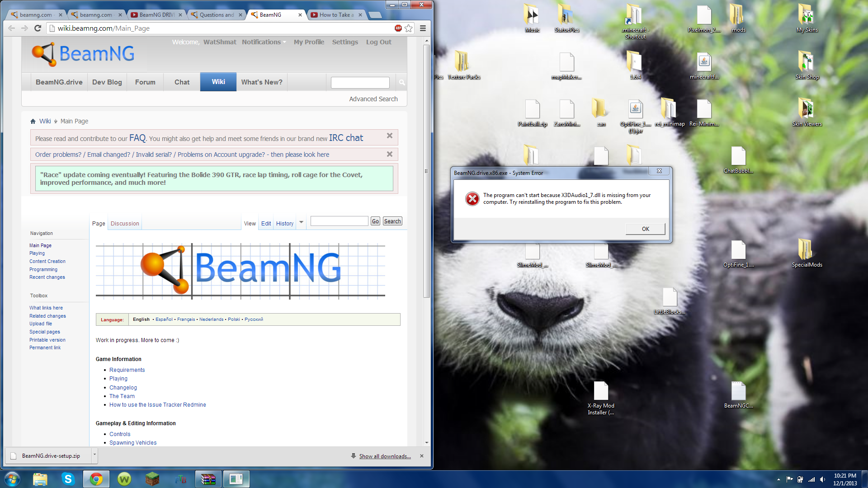Open Skype from the taskbar
Viewport: 868px width, 488px height.
coord(68,479)
